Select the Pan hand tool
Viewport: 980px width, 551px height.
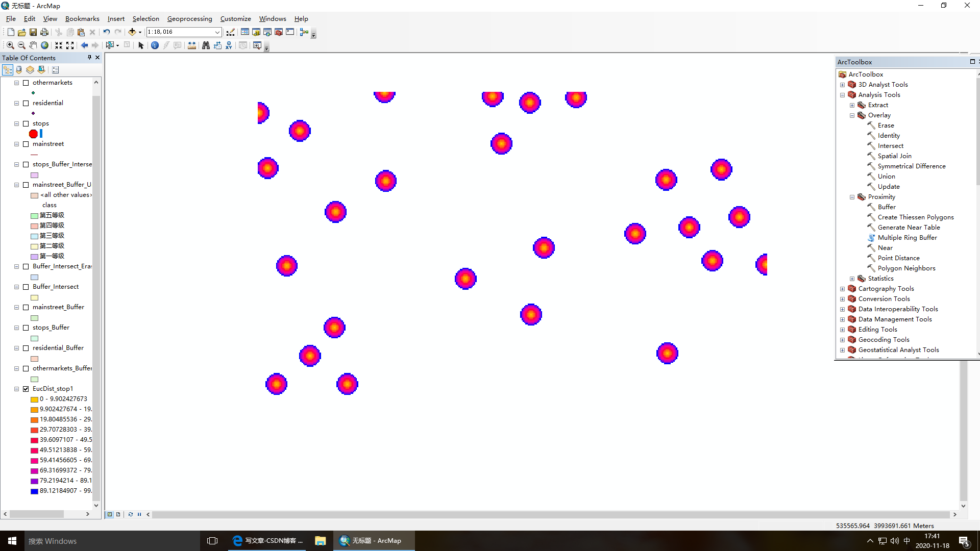[33, 45]
